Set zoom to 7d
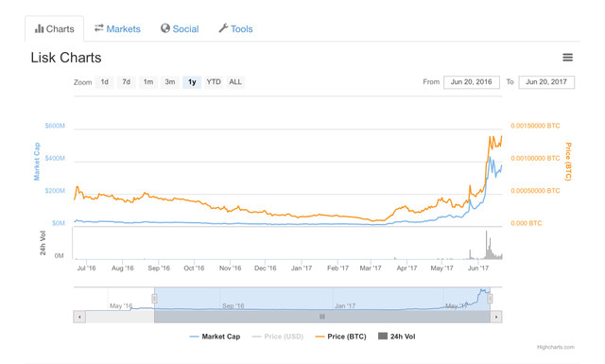Screen dimensions: 605x364 point(126,82)
